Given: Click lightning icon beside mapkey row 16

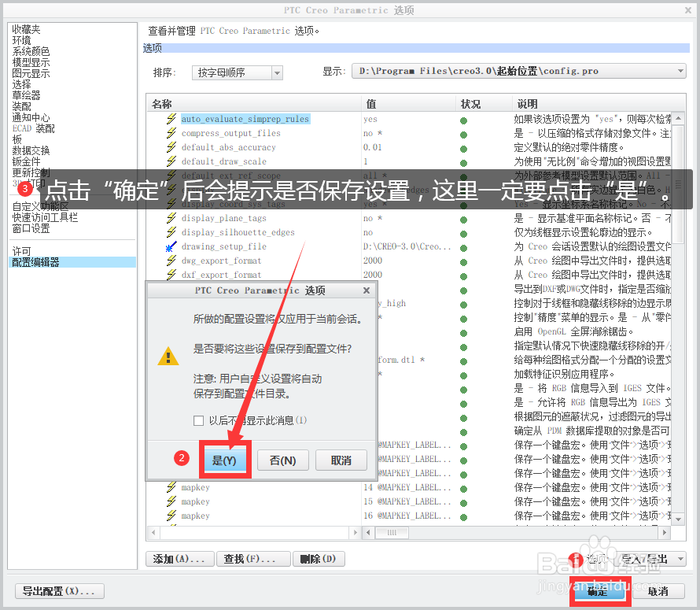Looking at the screenshot, I should click(x=171, y=516).
